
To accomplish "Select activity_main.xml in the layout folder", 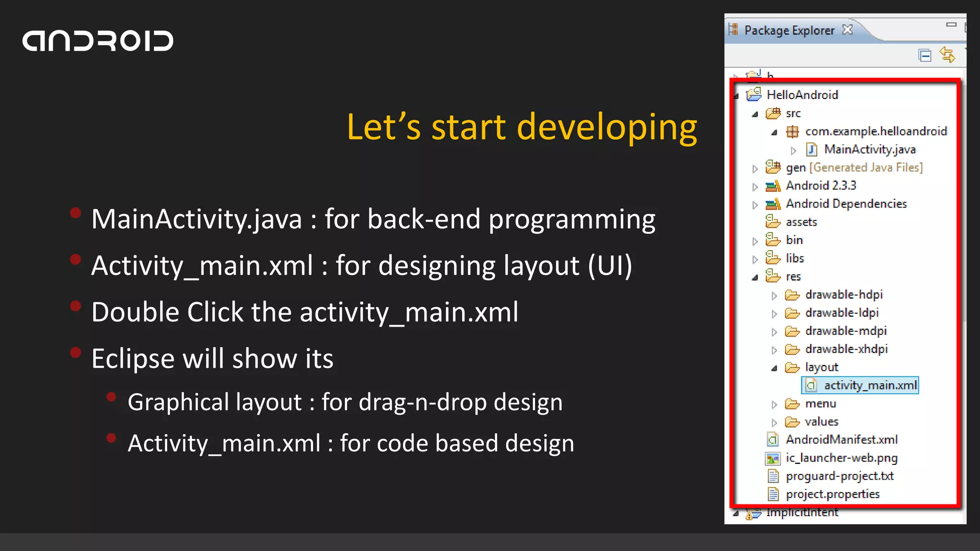I will point(869,386).
